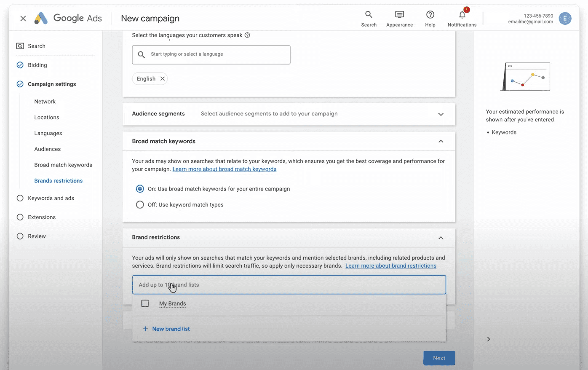This screenshot has height=370, width=588.
Task: Open the Search icon in top bar
Action: click(369, 15)
